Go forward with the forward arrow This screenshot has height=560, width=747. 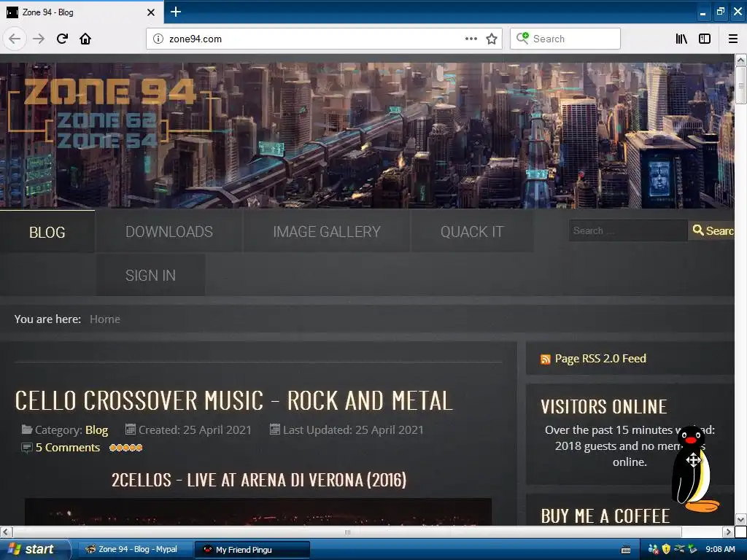(39, 39)
